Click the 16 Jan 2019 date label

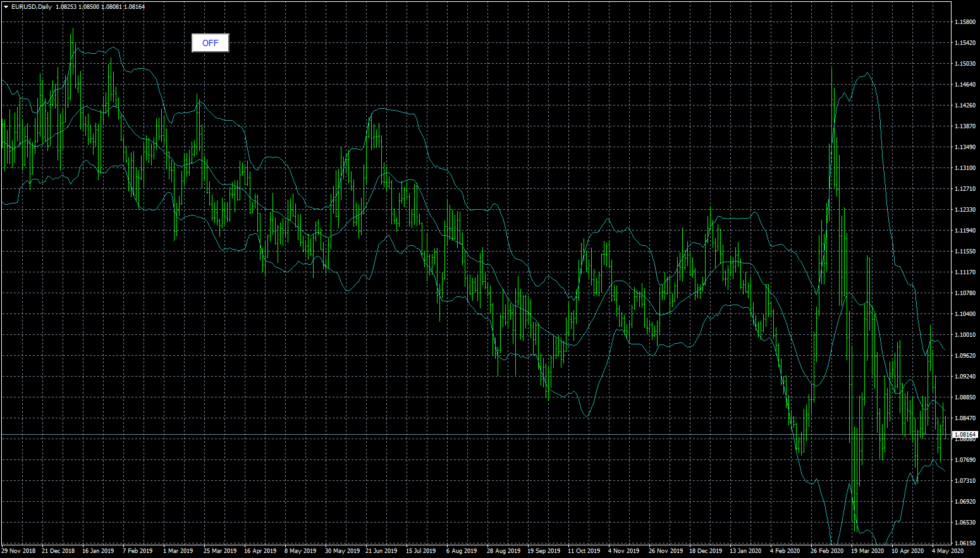click(98, 551)
